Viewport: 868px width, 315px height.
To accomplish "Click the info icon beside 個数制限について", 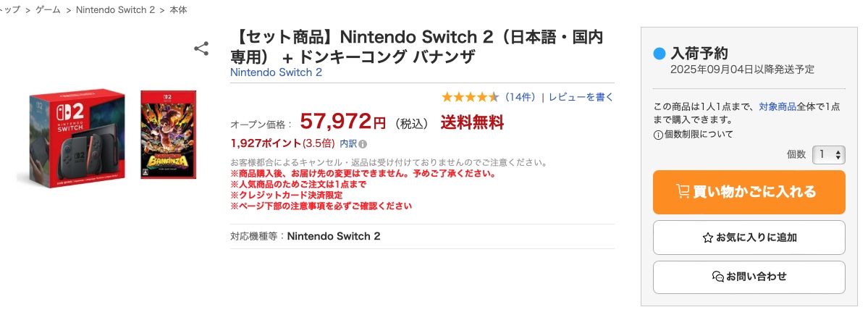I will click(x=657, y=135).
